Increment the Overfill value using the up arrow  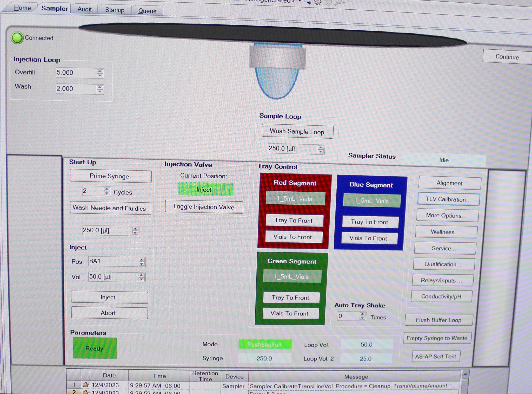pos(99,71)
